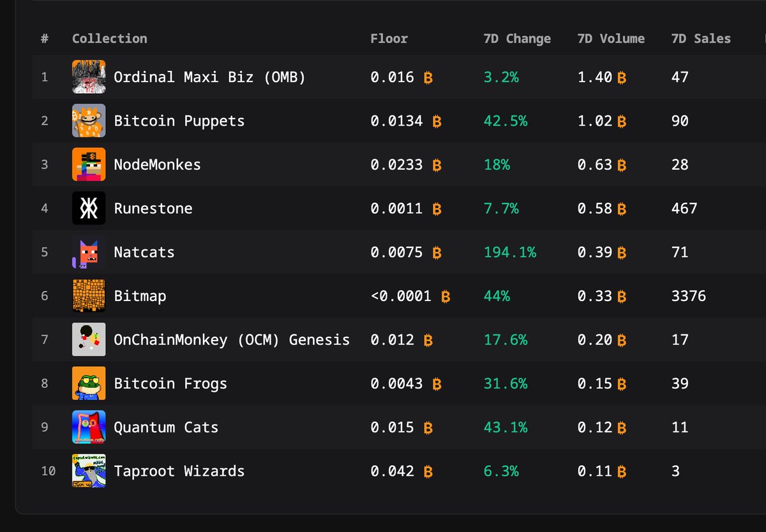The width and height of the screenshot is (766, 532).
Task: Click the Bitcoin Frogs icon
Action: (x=89, y=383)
